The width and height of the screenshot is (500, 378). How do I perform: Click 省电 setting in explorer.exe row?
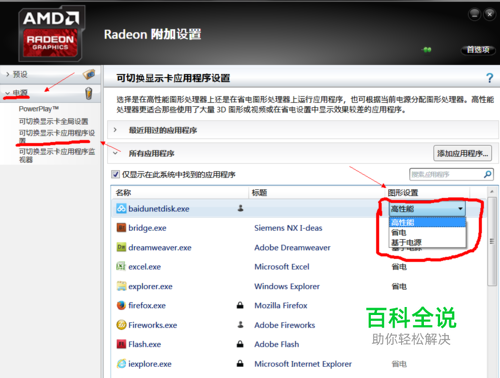tap(399, 286)
